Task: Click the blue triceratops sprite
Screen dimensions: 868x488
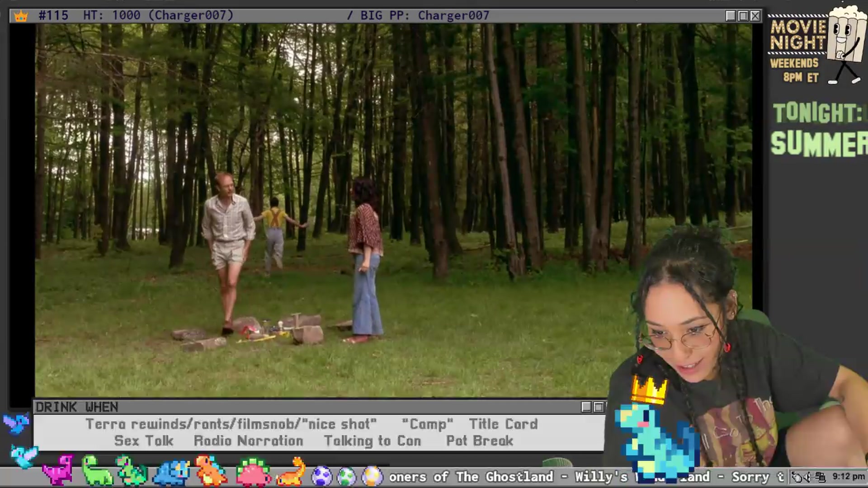Action: pos(172,472)
